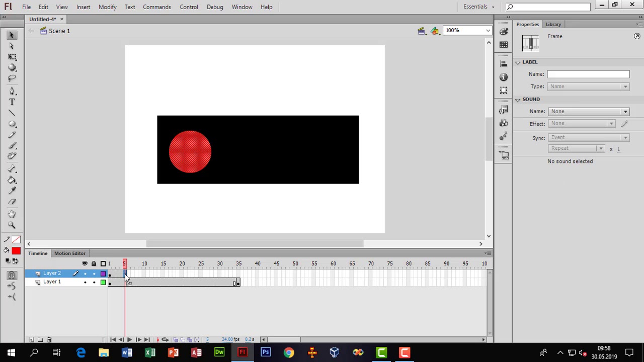Screen dimensions: 644x362
Task: Toggle lock dot for Layer 2
Action: pyautogui.click(x=94, y=274)
